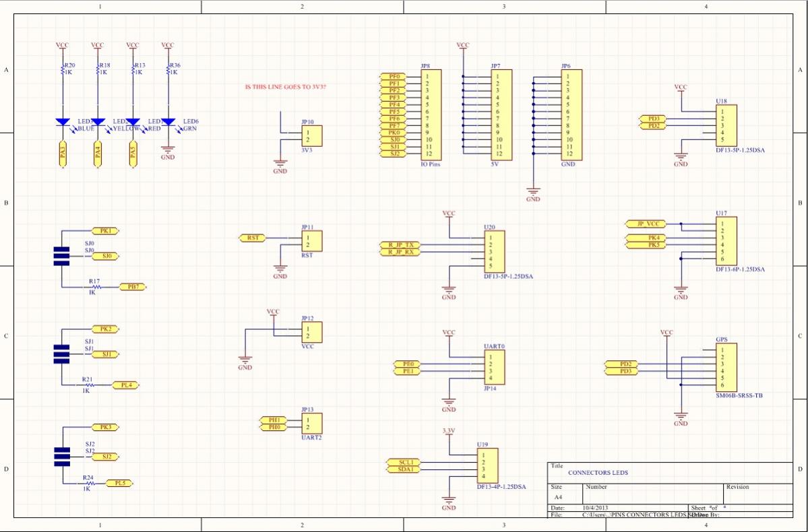
Task: Click the 10/4/2013 date field
Action: pos(596,508)
